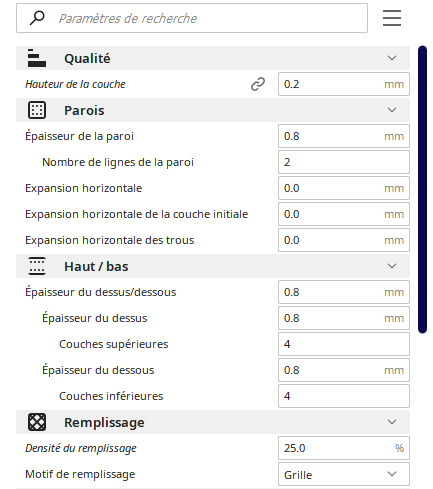Select the Nombre de lignes de la paroi field
The height and width of the screenshot is (489, 433).
click(344, 162)
